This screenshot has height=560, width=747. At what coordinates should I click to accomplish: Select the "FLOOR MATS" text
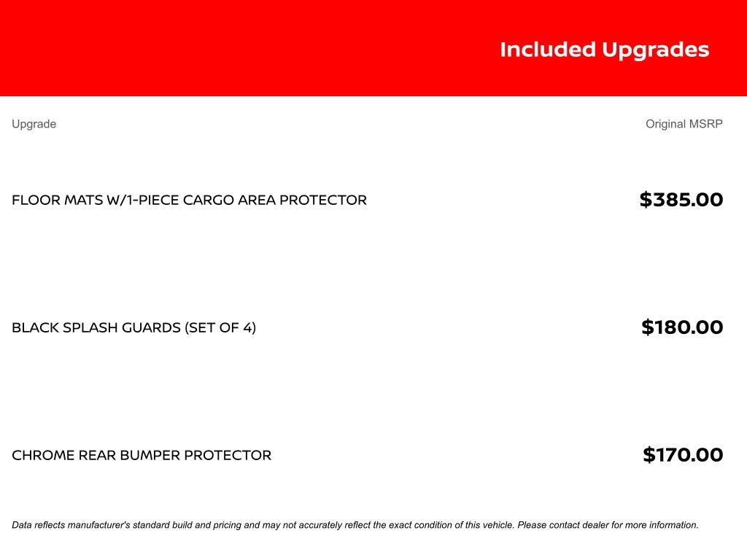(x=57, y=200)
